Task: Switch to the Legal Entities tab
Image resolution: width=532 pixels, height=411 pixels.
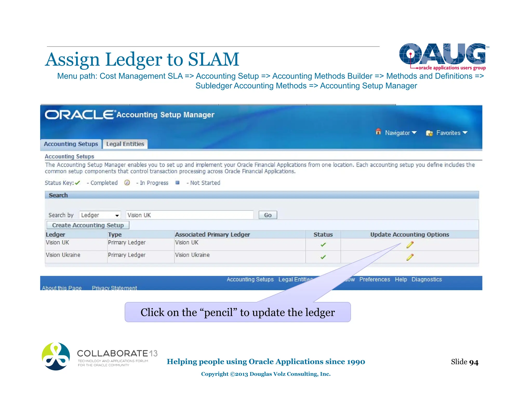Action: click(125, 144)
